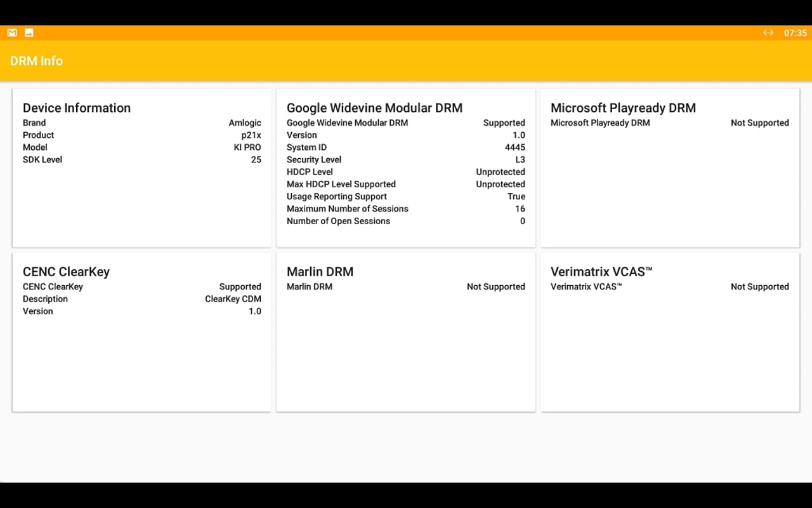Select the Device Information card heading

77,108
